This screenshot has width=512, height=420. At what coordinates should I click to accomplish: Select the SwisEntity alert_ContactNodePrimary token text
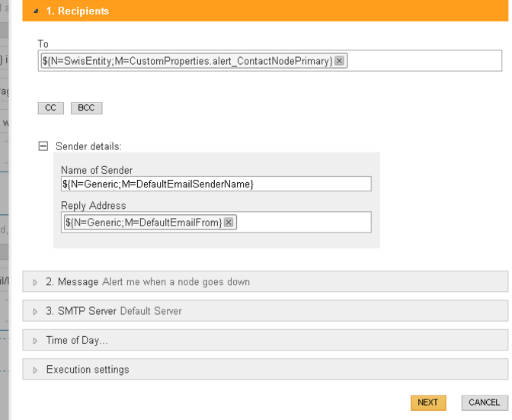pos(187,62)
